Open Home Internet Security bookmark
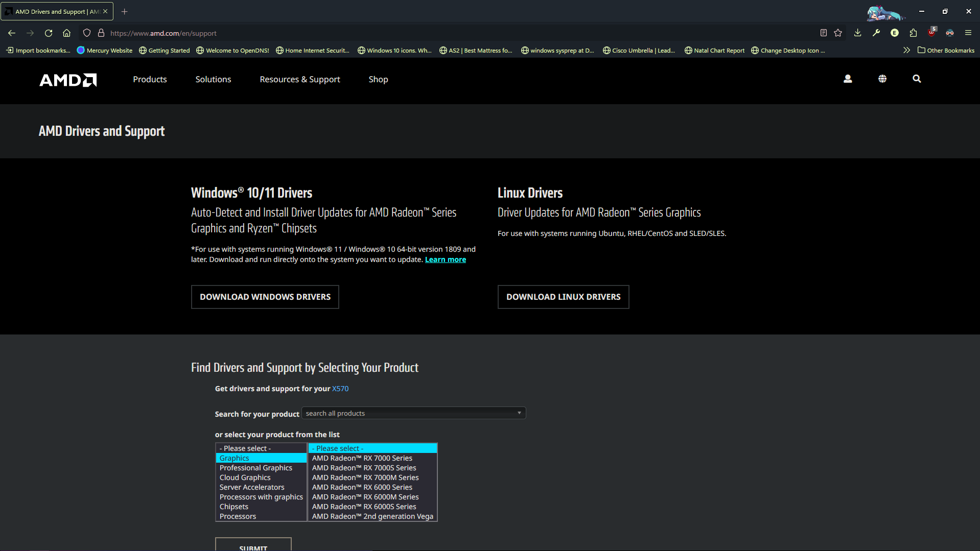980x551 pixels. [313, 50]
